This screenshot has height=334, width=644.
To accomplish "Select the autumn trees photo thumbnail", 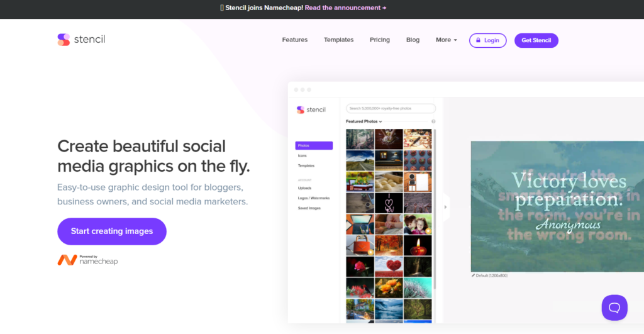I will 389,246.
